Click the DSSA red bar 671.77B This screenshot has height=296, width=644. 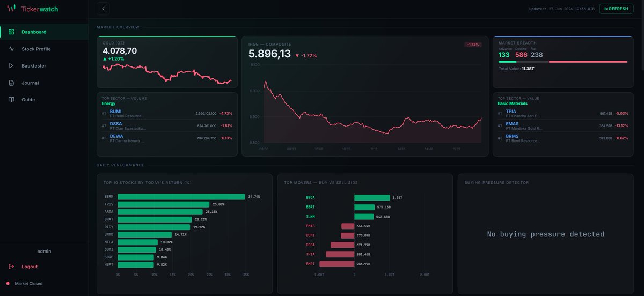[342, 245]
